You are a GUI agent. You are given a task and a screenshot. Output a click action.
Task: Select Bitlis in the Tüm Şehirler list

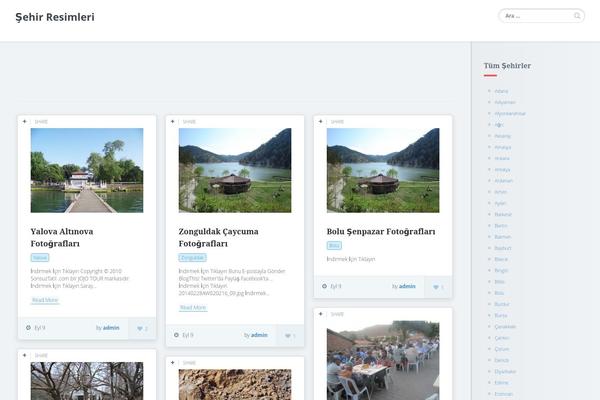point(499,282)
